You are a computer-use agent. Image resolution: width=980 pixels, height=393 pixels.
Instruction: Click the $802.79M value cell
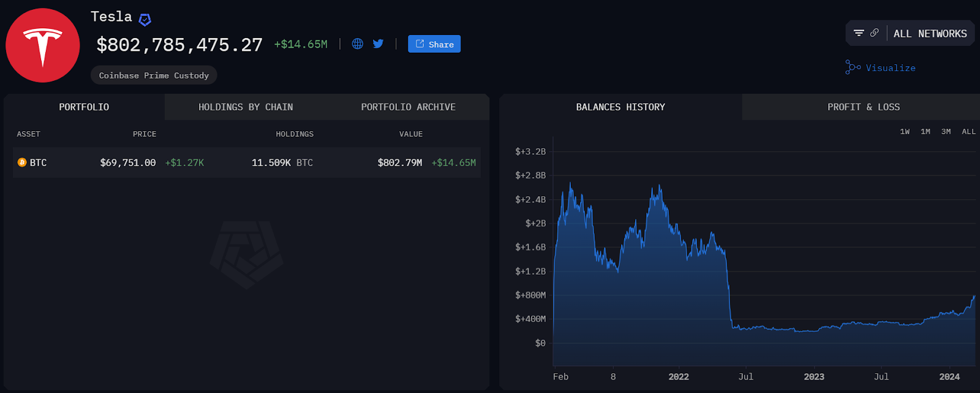400,162
